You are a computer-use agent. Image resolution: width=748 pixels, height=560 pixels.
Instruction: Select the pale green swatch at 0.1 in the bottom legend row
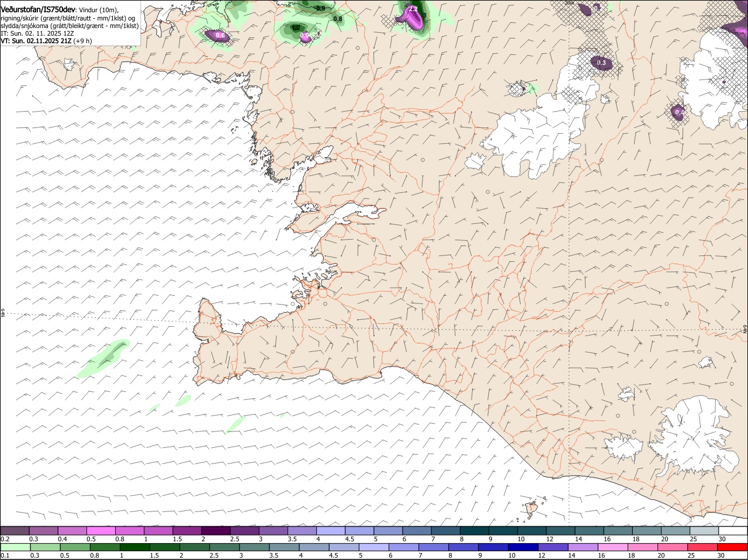15,547
